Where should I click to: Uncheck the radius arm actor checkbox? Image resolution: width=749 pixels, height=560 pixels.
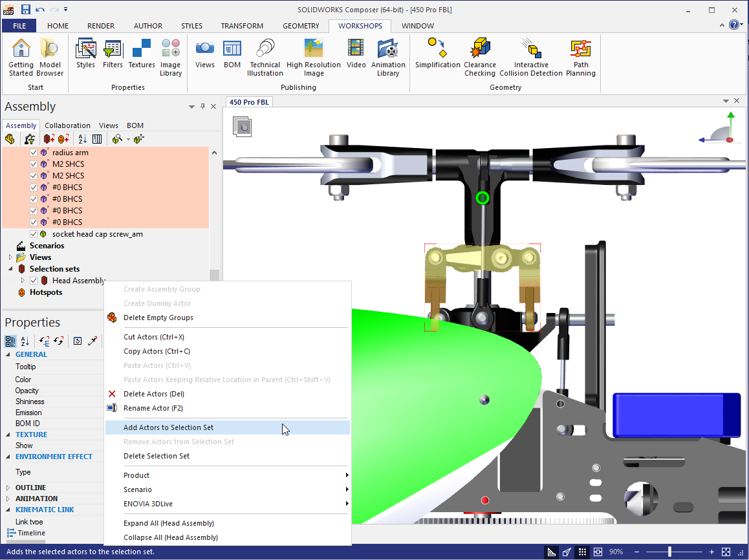click(x=34, y=153)
